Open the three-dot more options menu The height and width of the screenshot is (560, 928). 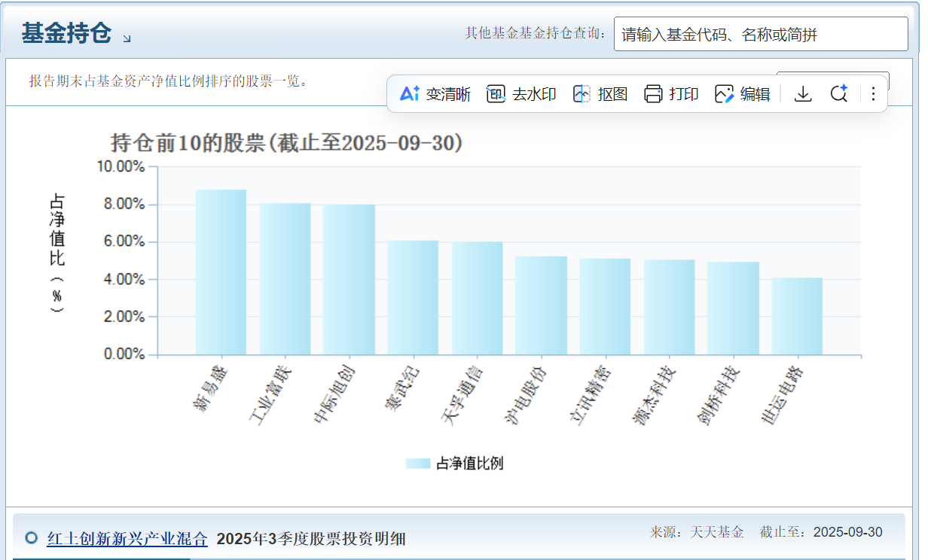tap(873, 94)
